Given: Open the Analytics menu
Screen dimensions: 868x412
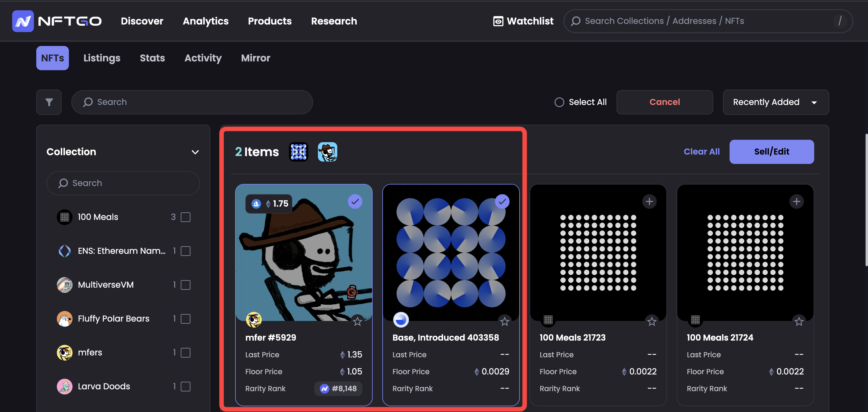Looking at the screenshot, I should (x=206, y=21).
